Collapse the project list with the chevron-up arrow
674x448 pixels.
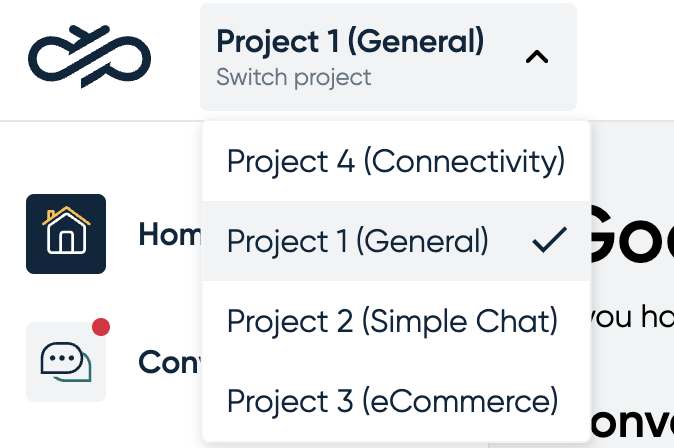(537, 57)
